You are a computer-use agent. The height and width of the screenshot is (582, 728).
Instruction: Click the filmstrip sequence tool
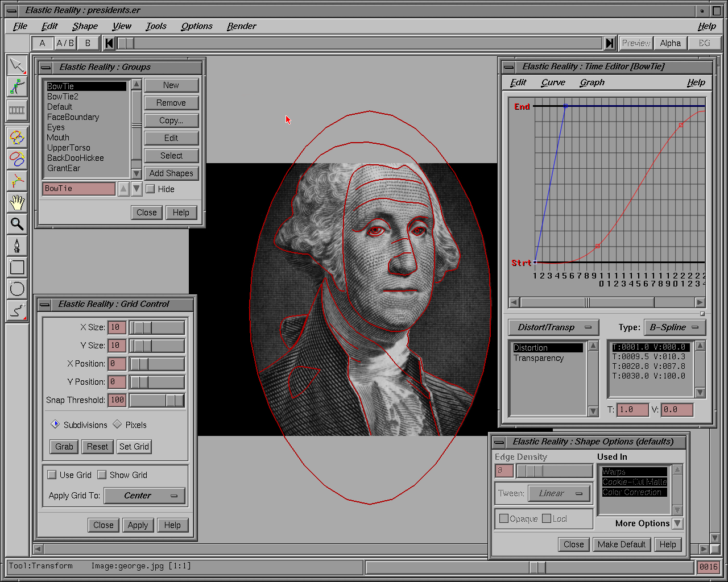point(17,110)
